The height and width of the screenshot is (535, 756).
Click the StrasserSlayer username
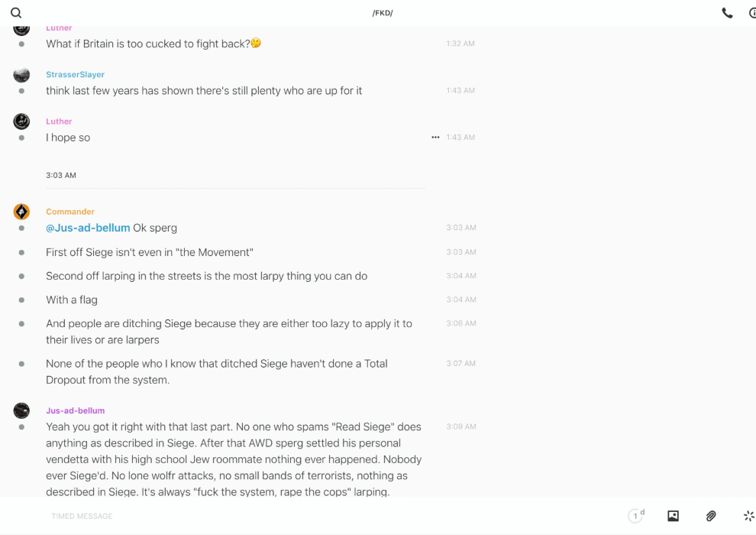tap(75, 75)
